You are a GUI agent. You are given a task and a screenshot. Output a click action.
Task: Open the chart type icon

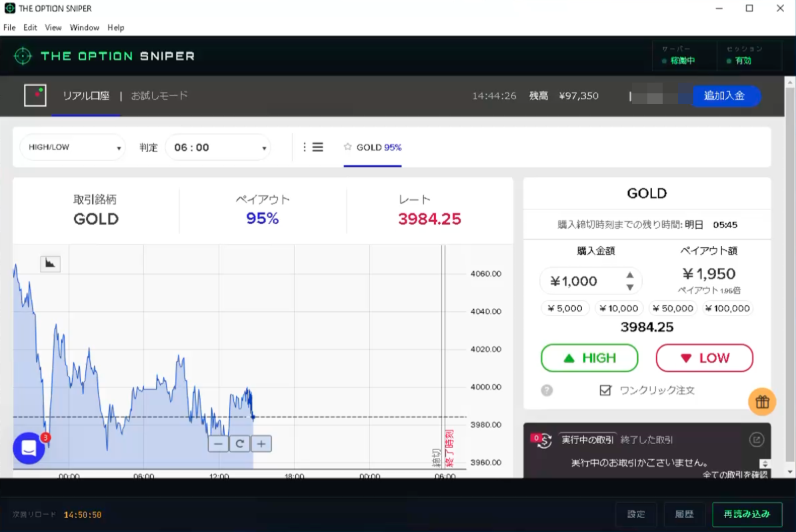(50, 263)
